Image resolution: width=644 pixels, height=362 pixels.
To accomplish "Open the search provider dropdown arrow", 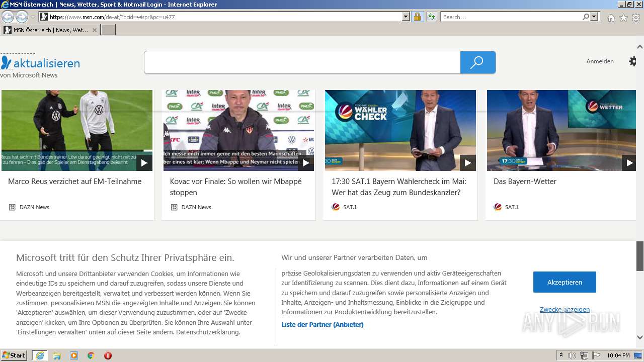I will tap(595, 17).
